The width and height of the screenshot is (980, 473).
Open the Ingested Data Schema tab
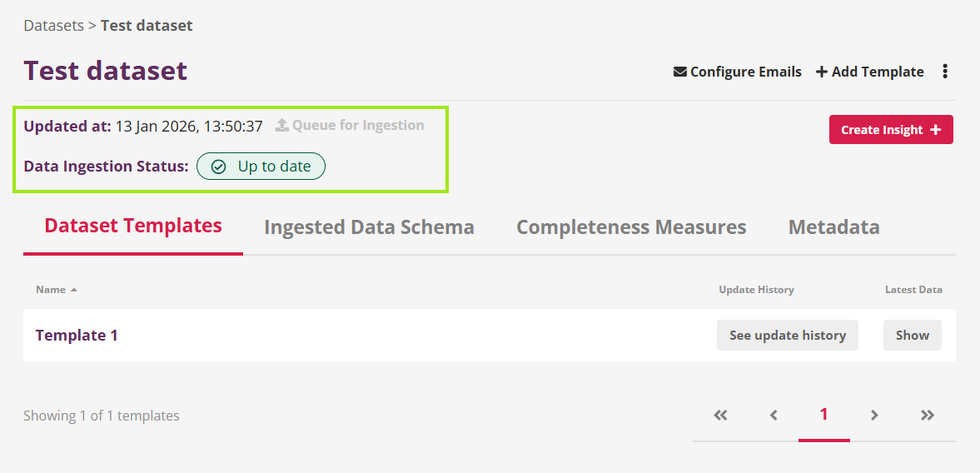(x=369, y=227)
